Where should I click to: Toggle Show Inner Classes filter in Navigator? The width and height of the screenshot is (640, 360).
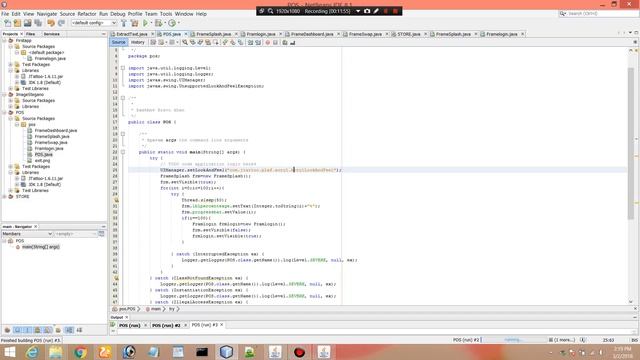point(48,330)
